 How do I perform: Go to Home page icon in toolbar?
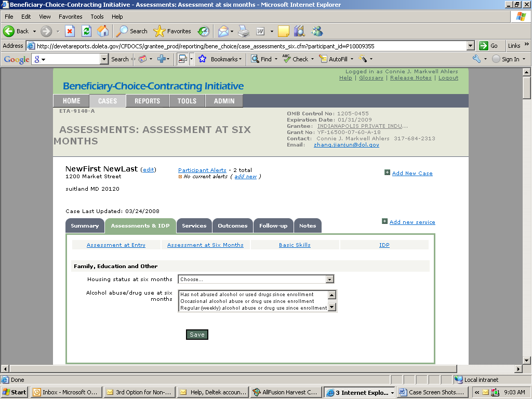coord(103,31)
